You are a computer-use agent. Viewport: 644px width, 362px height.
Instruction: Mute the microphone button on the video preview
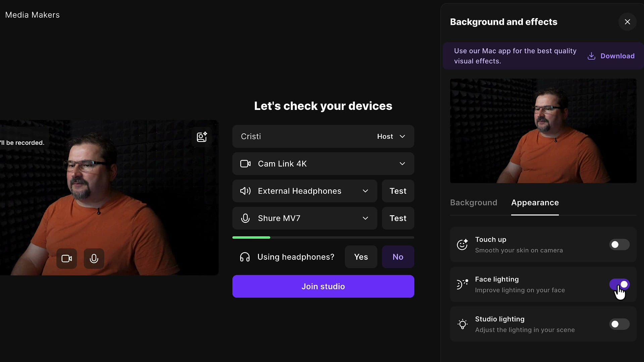click(x=94, y=258)
